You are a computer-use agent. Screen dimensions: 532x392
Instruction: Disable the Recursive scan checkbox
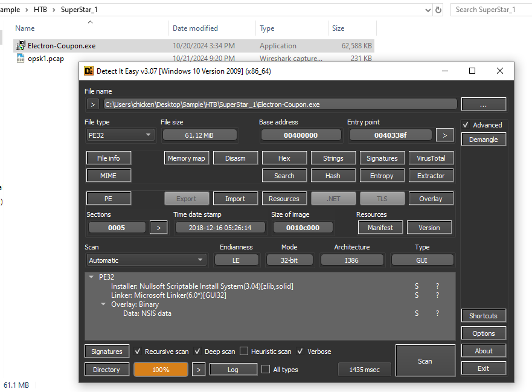[138, 352]
